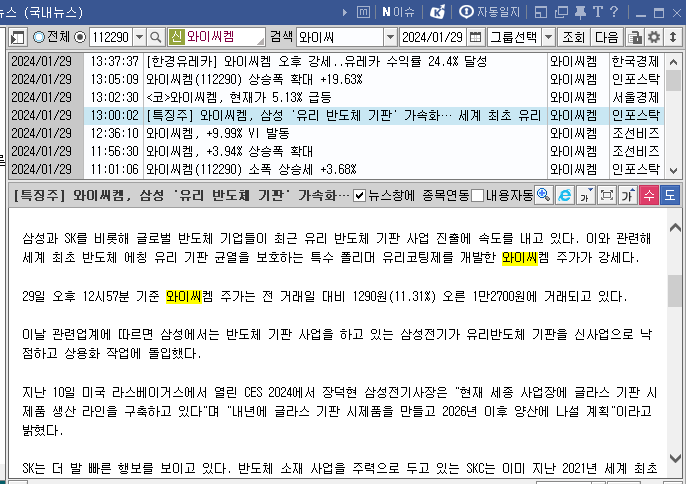The image size is (686, 484).
Task: Click the small arrow icon in title bar
Action: tap(345, 12)
